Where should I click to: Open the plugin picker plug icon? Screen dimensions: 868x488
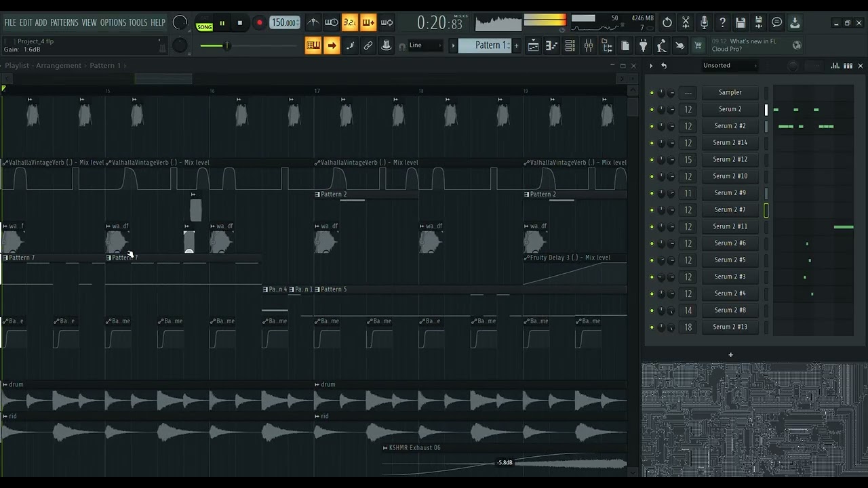coord(644,45)
